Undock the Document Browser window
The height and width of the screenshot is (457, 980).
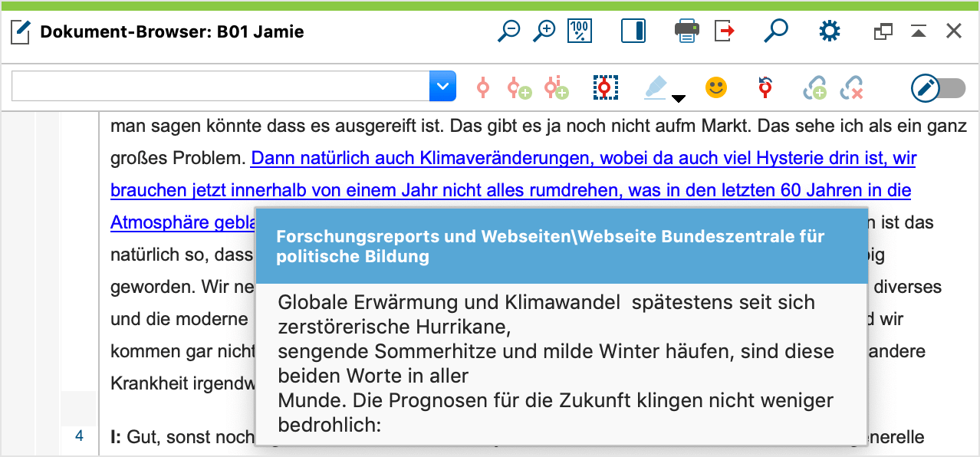click(x=883, y=31)
